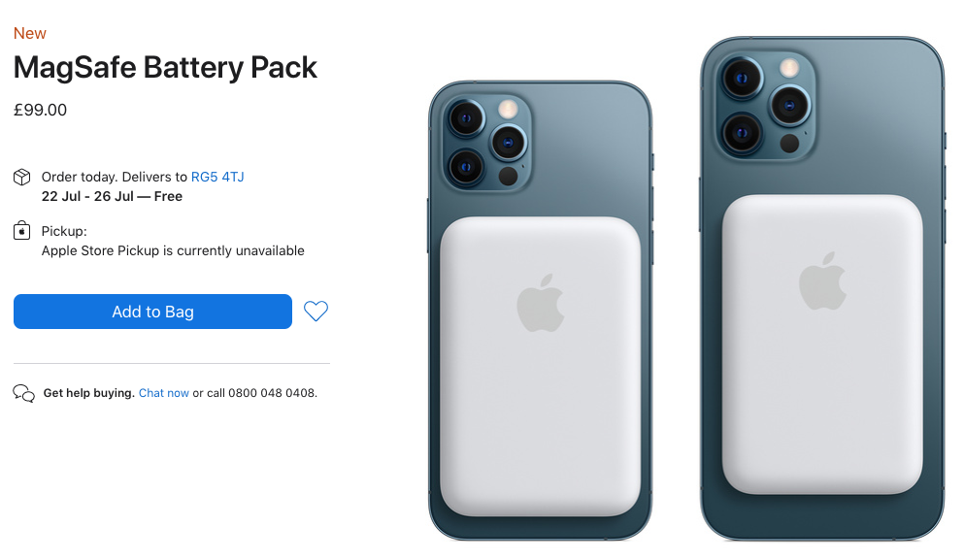Click the 0800 048 0408 phone number
The image size is (965, 560).
(x=272, y=393)
